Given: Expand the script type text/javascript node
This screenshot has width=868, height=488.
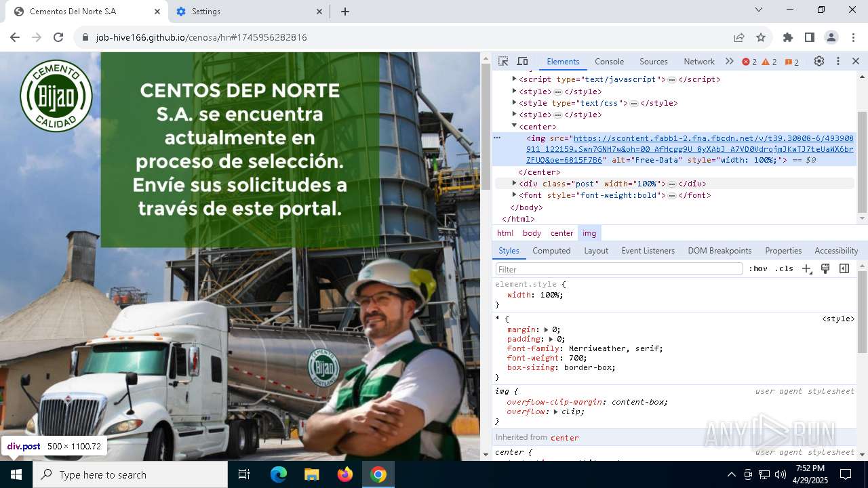Looking at the screenshot, I should pos(514,79).
